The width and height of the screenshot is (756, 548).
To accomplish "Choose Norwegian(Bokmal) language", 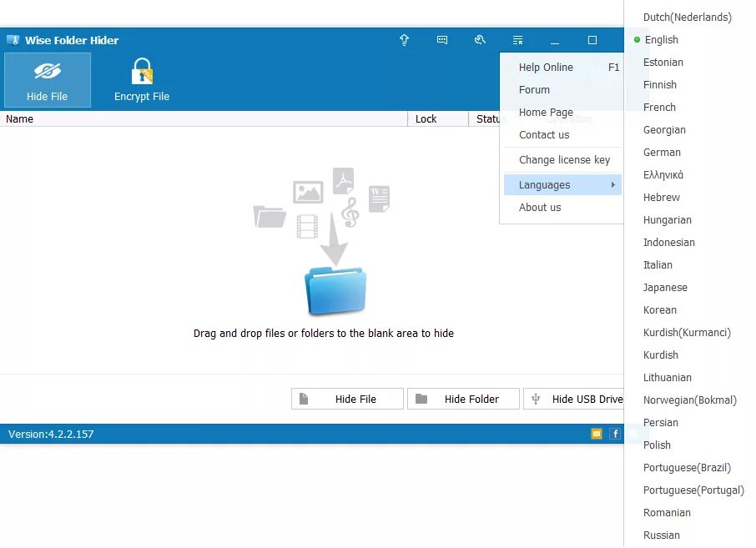I will click(689, 400).
